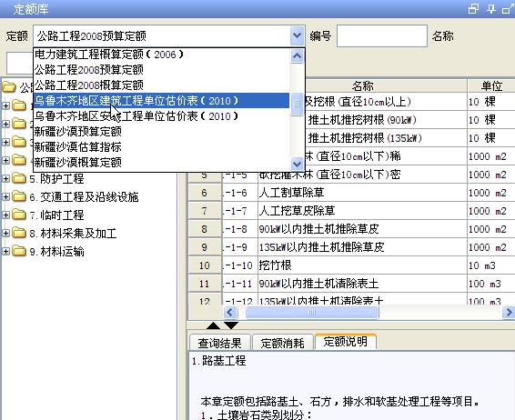
Task: Click the downward black triangle above tabs
Action: pos(231,325)
